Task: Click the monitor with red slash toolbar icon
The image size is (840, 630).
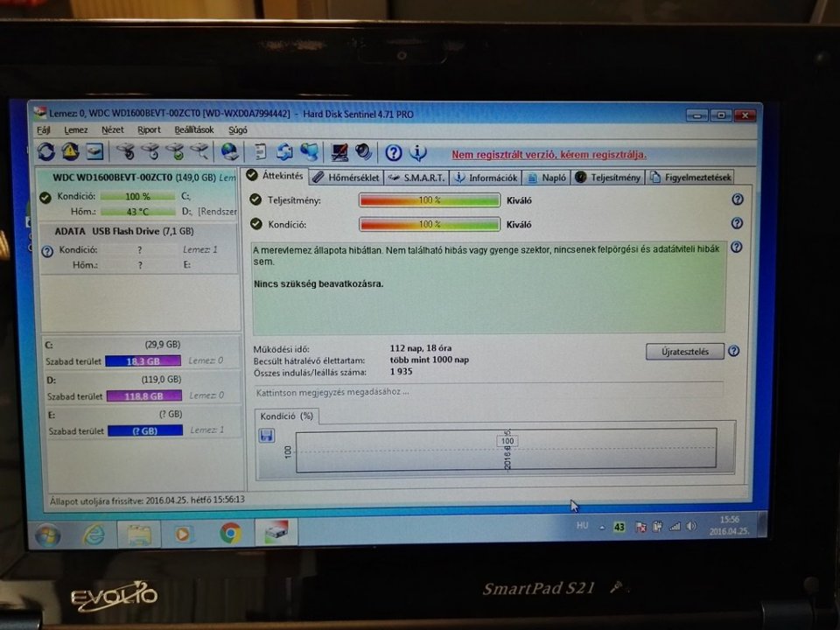Action: (339, 152)
